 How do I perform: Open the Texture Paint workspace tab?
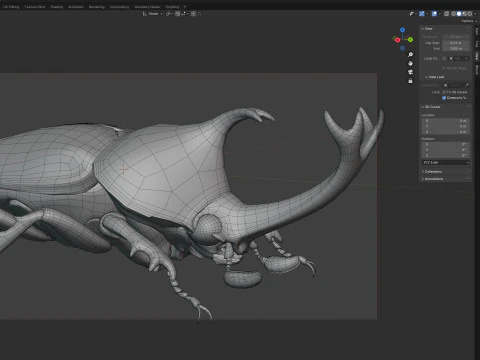(35, 7)
